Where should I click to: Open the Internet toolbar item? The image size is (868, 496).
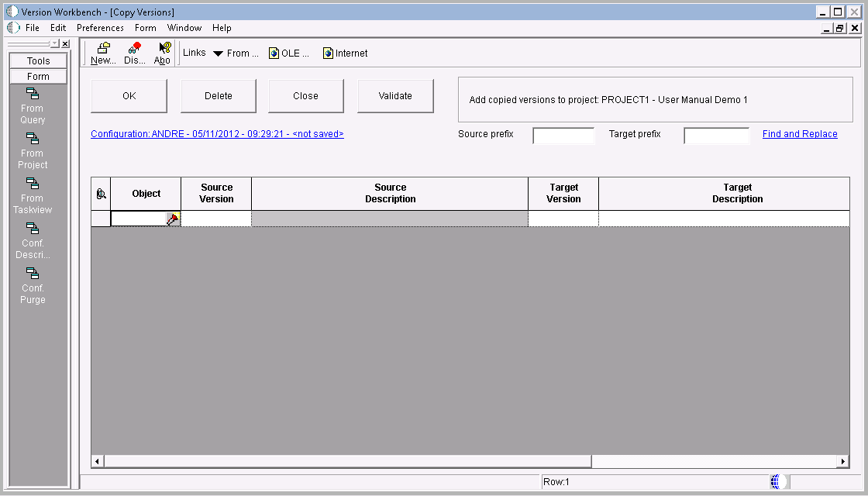point(344,53)
